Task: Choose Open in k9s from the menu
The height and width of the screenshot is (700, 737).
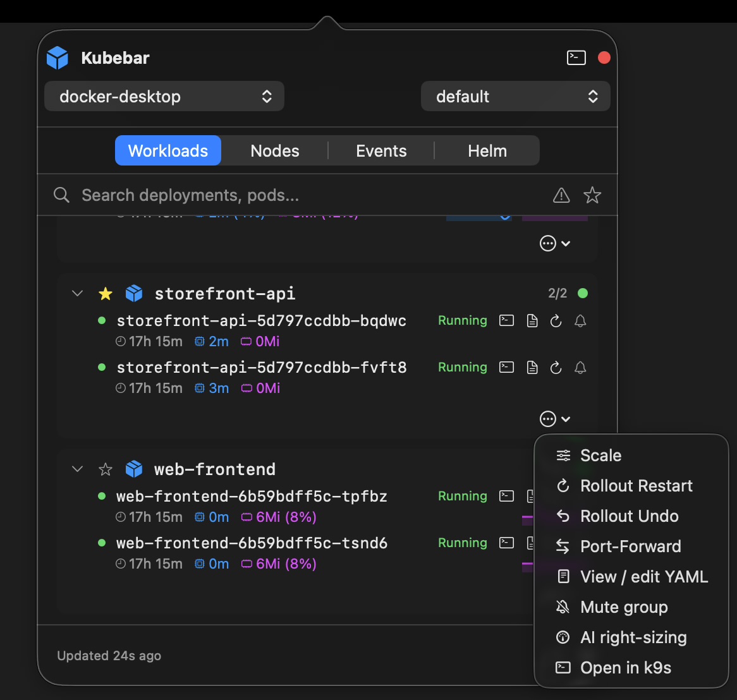Action: tap(631, 668)
